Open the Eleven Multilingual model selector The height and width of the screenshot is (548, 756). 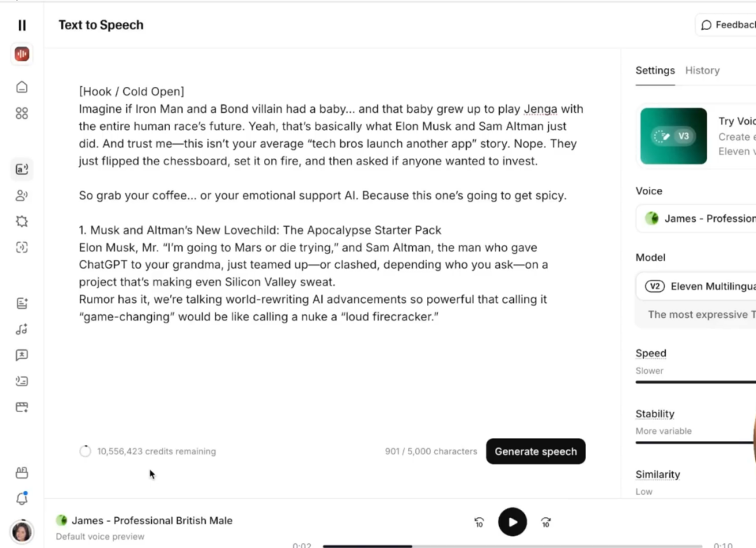(x=697, y=286)
